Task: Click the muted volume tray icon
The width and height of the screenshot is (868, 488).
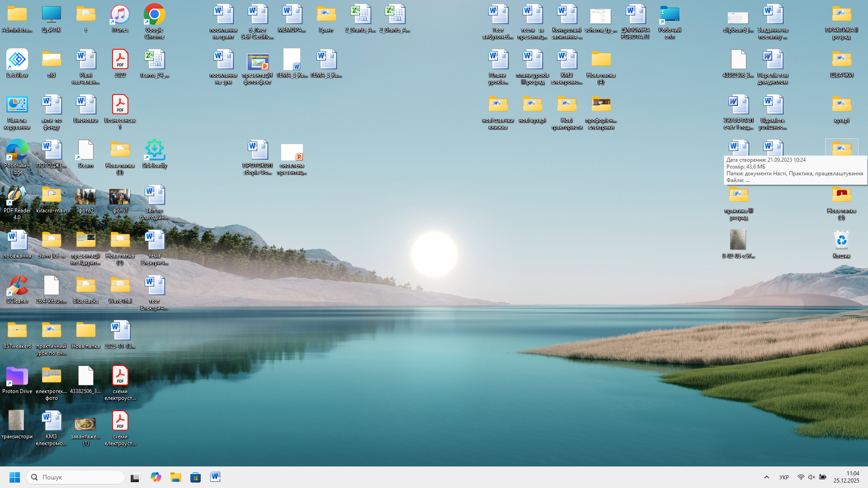Action: (811, 477)
